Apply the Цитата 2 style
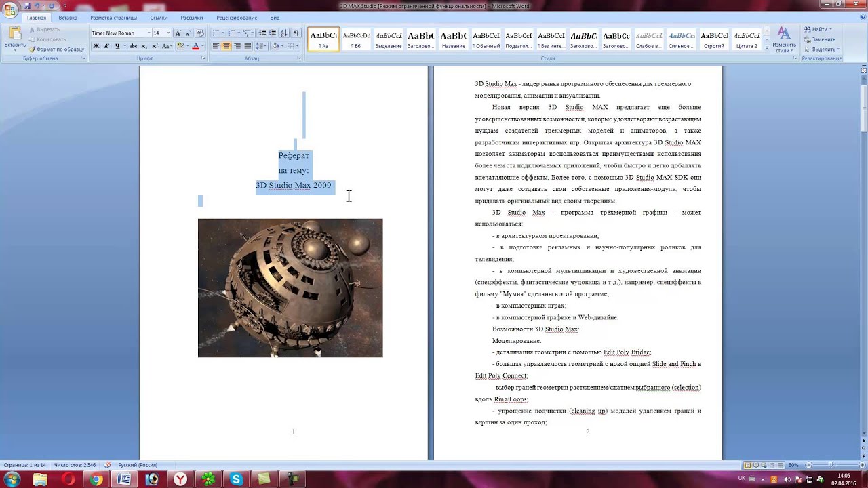 pyautogui.click(x=747, y=39)
